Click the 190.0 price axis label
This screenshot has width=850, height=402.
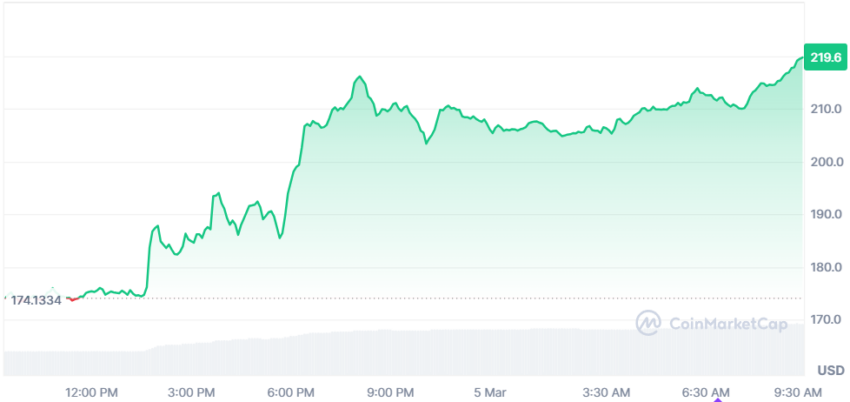coord(827,215)
